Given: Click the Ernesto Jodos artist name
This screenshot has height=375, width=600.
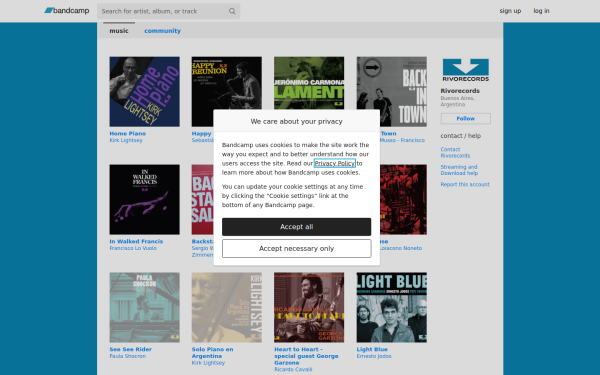Looking at the screenshot, I should [374, 356].
